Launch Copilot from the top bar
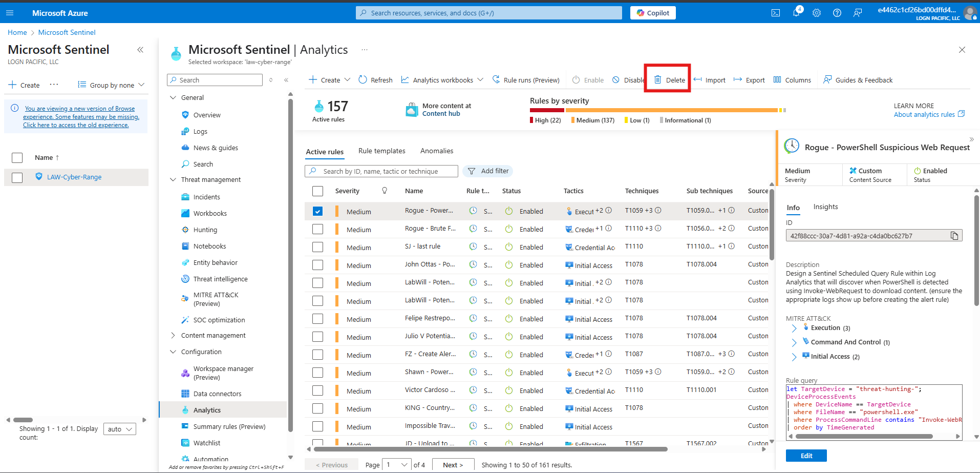The width and height of the screenshot is (980, 473). pyautogui.click(x=653, y=13)
